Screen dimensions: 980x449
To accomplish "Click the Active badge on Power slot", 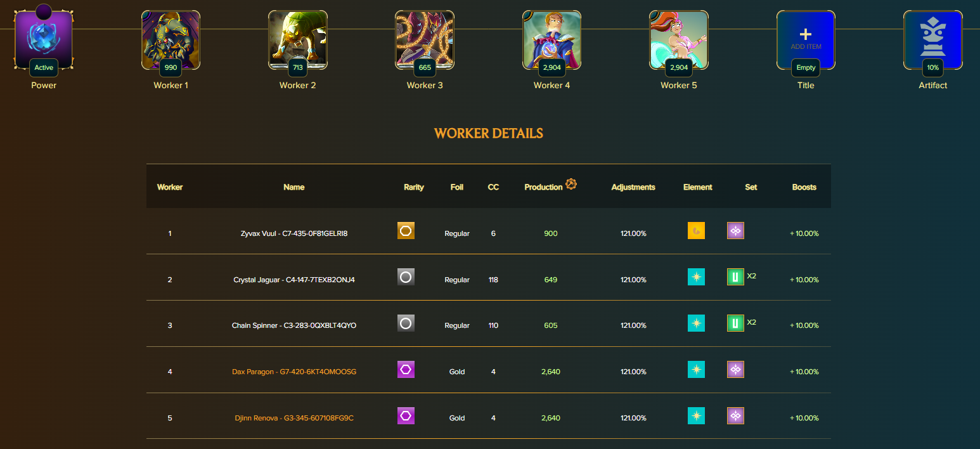I will point(44,68).
